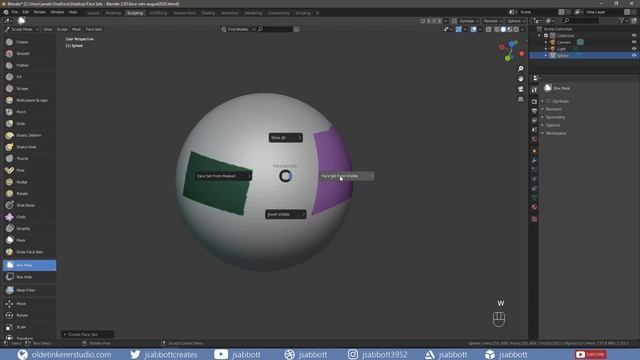Toggle X-ray display button in header
The height and width of the screenshot is (360, 640).
[x=489, y=29]
